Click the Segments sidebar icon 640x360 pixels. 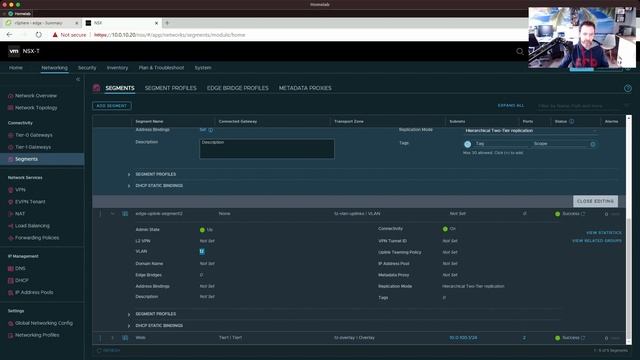(11, 159)
